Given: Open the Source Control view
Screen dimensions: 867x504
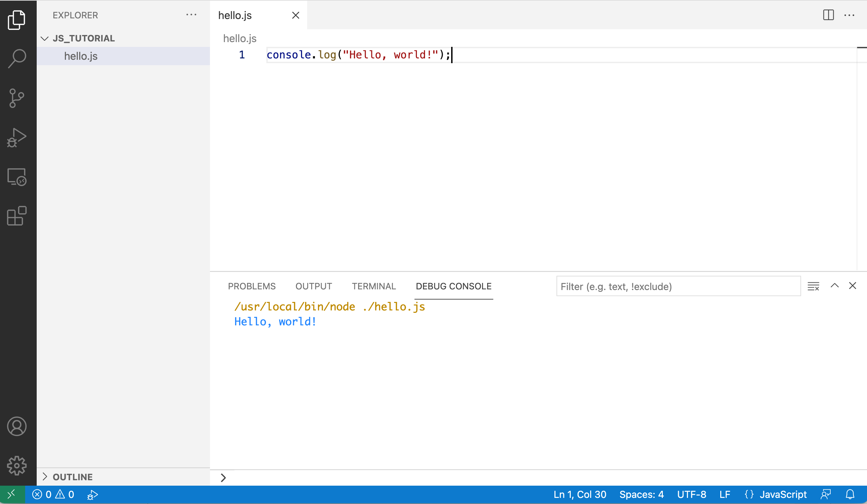Looking at the screenshot, I should [x=17, y=98].
